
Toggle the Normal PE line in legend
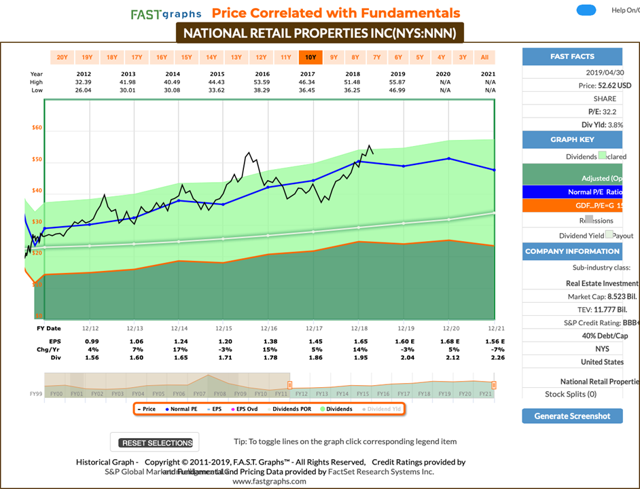[x=181, y=409]
